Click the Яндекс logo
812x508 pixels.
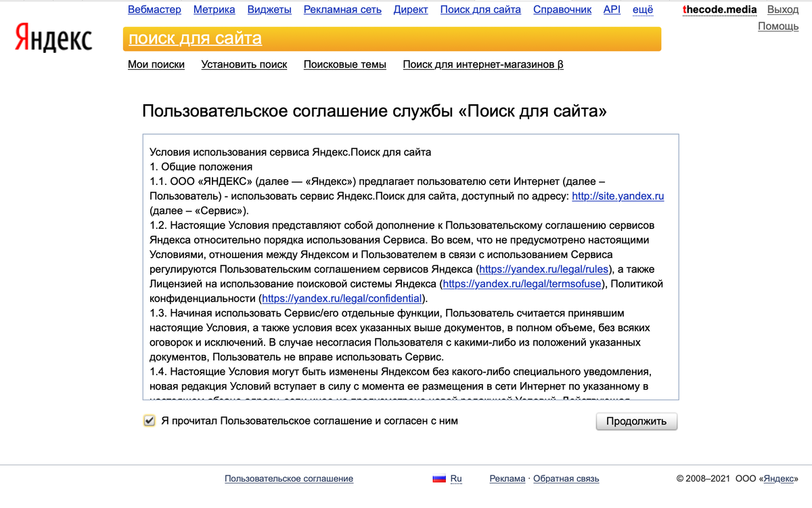pyautogui.click(x=53, y=39)
